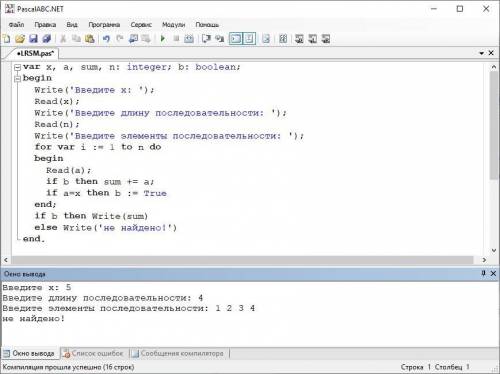500x374 pixels.
Task: Click the editor horizontal scrollbar thumb
Action: [243, 260]
